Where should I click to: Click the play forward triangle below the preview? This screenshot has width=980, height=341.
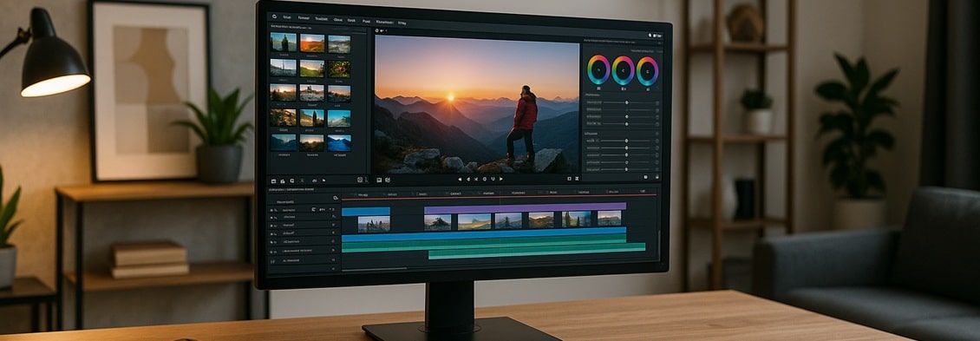[500, 179]
